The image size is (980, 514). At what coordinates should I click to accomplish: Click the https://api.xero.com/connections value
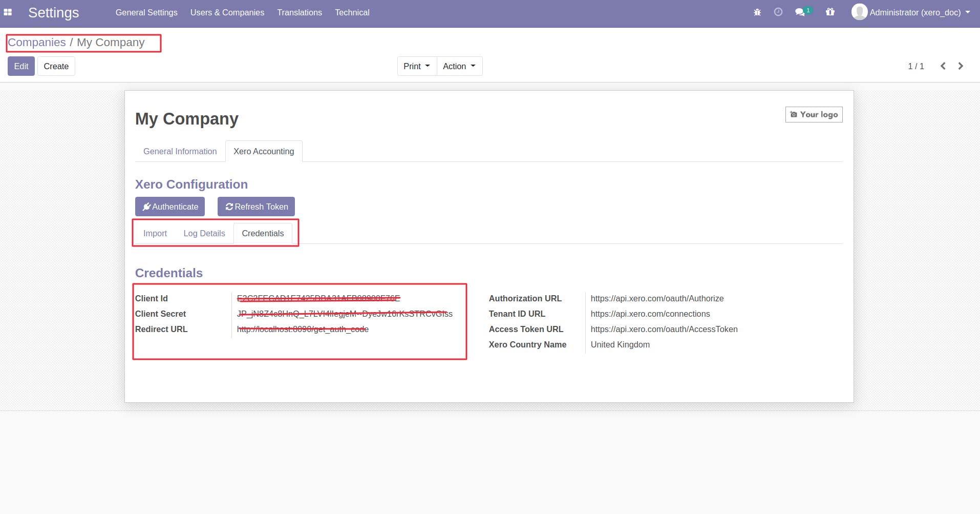tap(650, 314)
